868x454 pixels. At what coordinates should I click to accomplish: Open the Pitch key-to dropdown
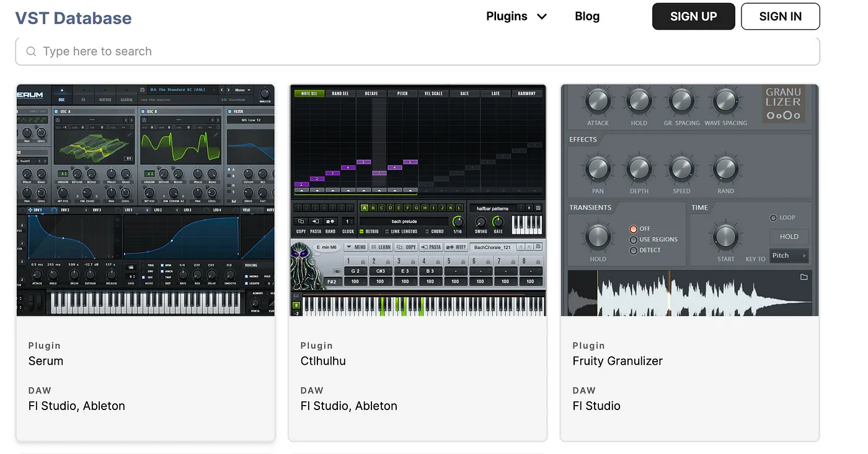pos(790,256)
